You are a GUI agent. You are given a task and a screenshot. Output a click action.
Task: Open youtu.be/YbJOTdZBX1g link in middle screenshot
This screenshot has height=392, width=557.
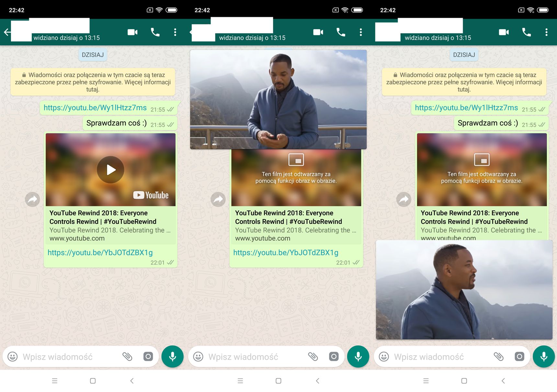(x=286, y=252)
